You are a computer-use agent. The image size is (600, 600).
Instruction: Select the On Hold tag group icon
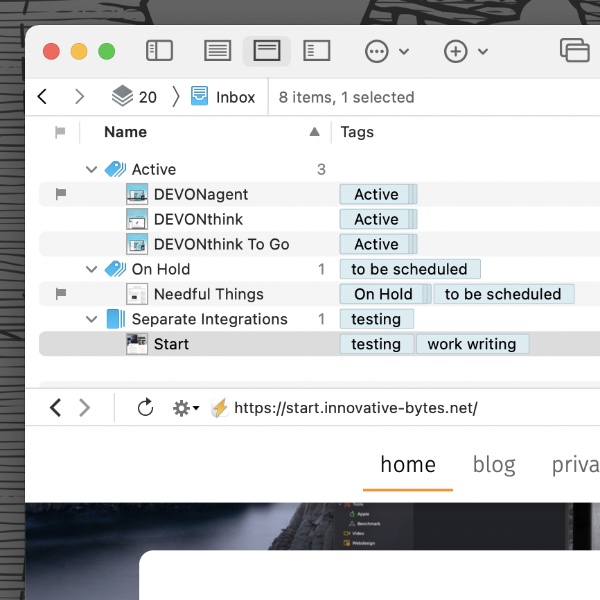coord(115,269)
